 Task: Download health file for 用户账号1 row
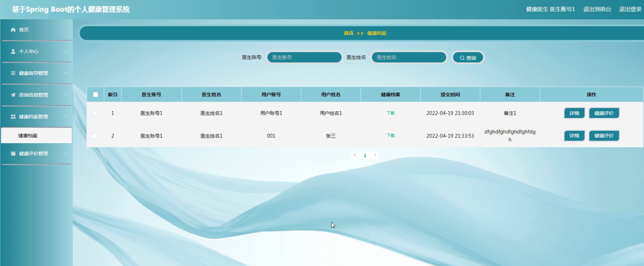390,113
